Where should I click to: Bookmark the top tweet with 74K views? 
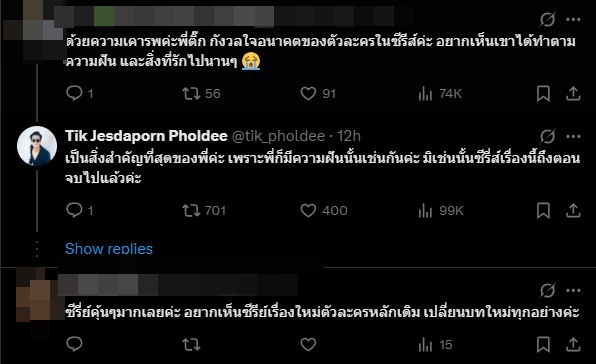[543, 93]
